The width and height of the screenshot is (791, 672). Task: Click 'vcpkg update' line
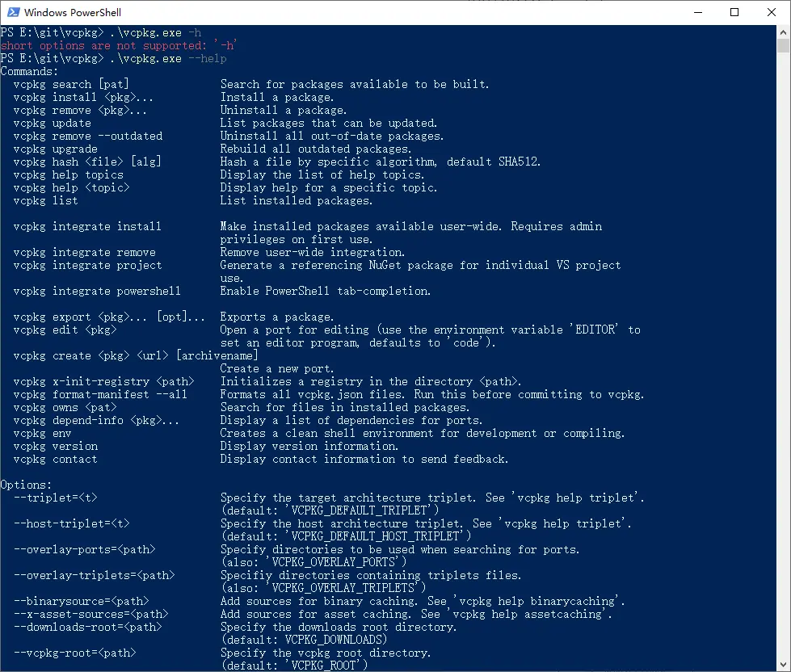(x=53, y=123)
